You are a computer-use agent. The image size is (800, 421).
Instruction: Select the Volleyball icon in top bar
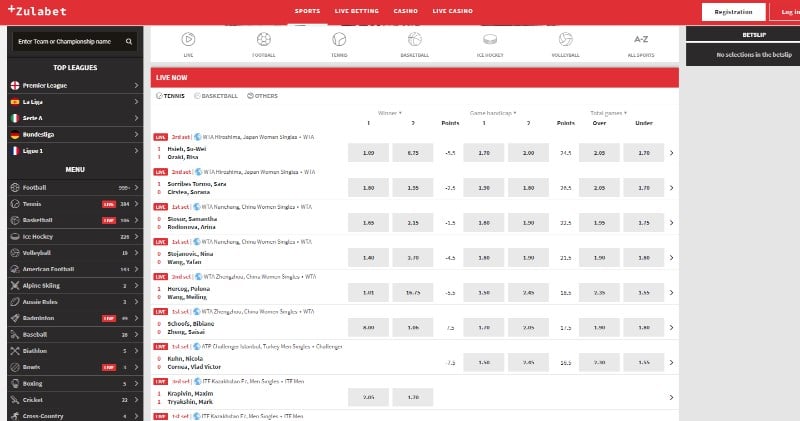566,39
